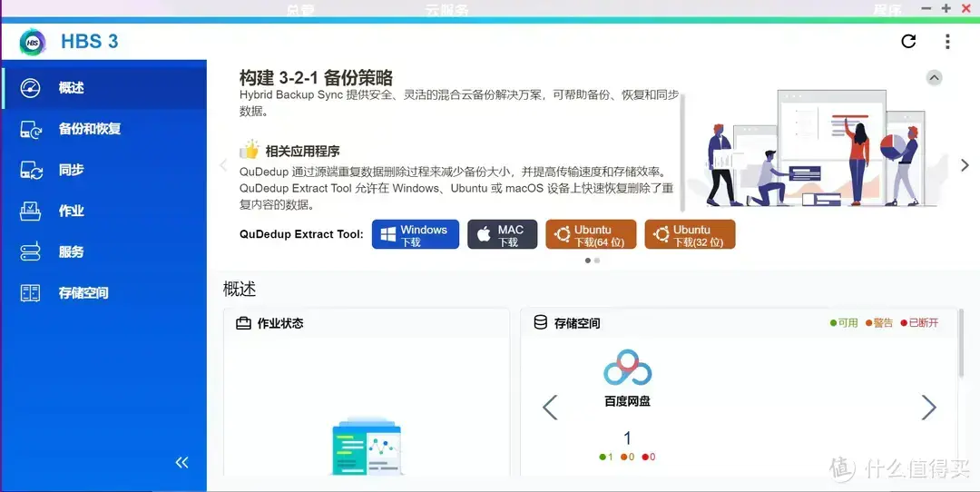This screenshot has height=492, width=980.
Task: Click the job status illustration thumbnail
Action: (x=367, y=446)
